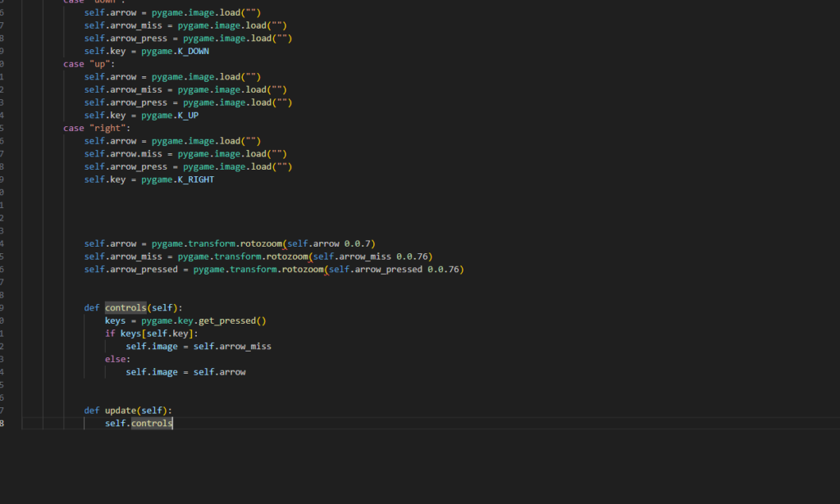Image resolution: width=840 pixels, height=504 pixels.
Task: Click the self.image = self.arrow_miss statement
Action: click(198, 347)
